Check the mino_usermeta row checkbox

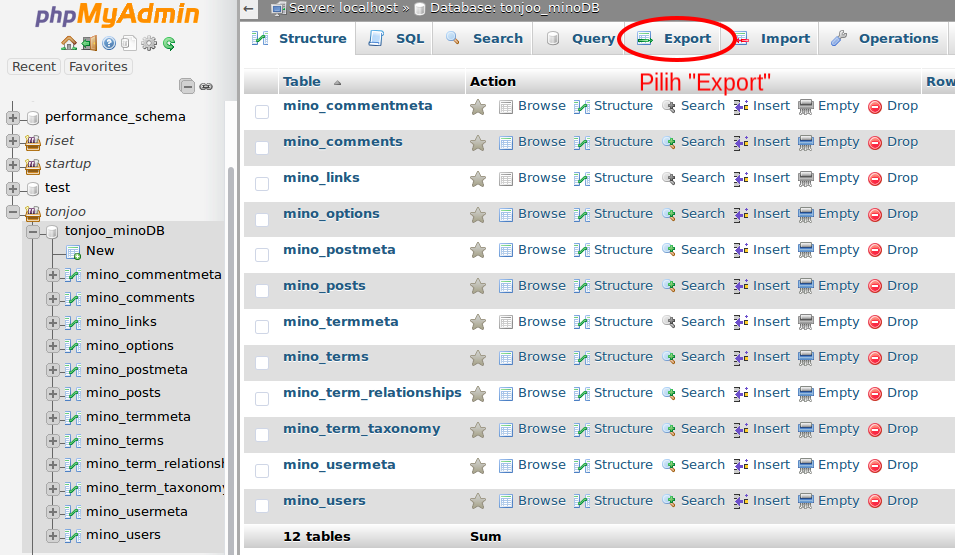click(x=262, y=470)
